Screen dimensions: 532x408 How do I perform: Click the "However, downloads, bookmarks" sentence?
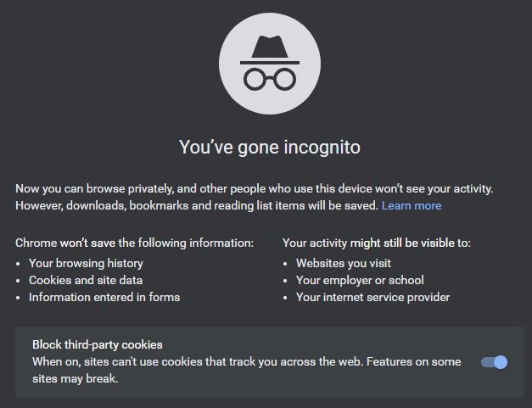tap(197, 205)
